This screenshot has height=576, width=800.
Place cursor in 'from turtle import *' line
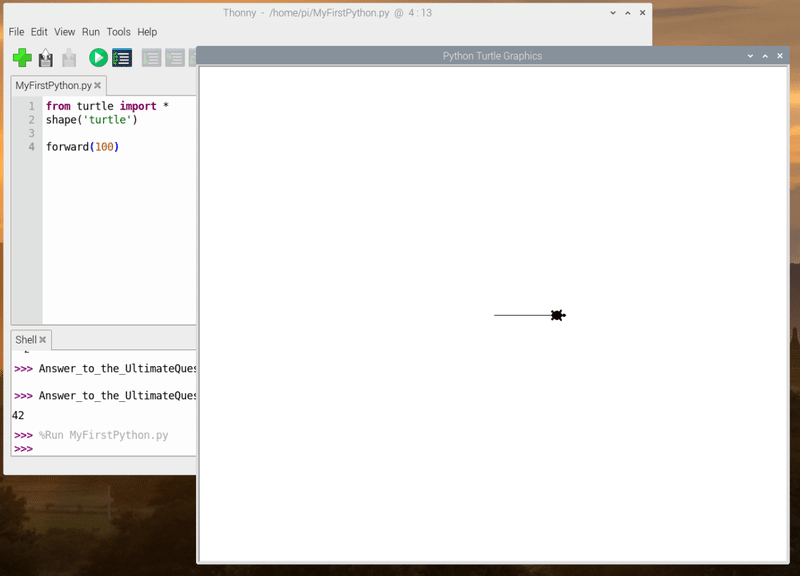pos(107,106)
